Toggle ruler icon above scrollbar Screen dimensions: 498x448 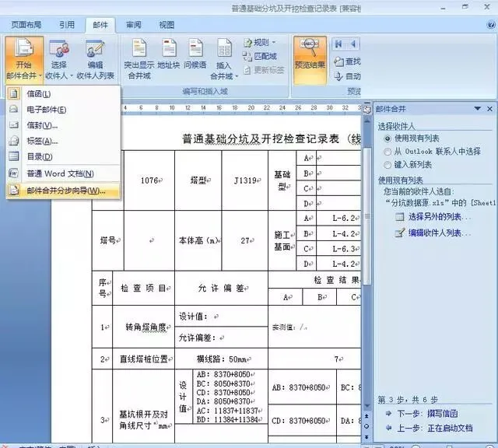367,110
